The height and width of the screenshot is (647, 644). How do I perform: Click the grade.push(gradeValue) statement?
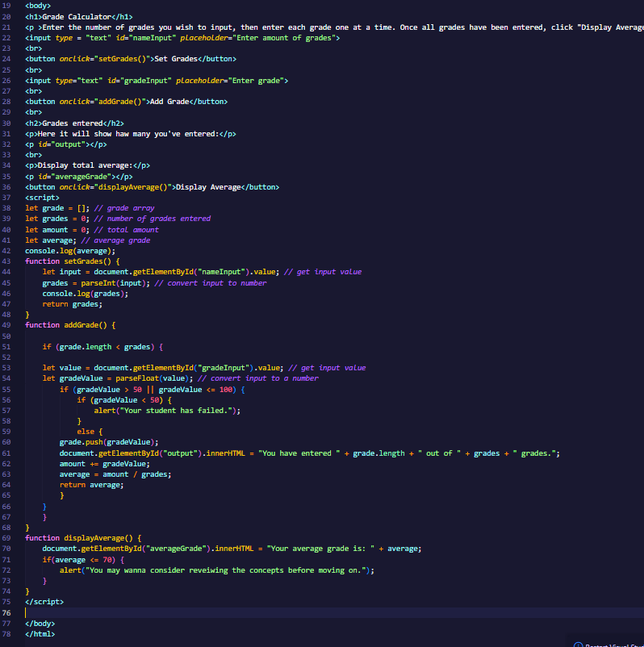[x=109, y=442]
